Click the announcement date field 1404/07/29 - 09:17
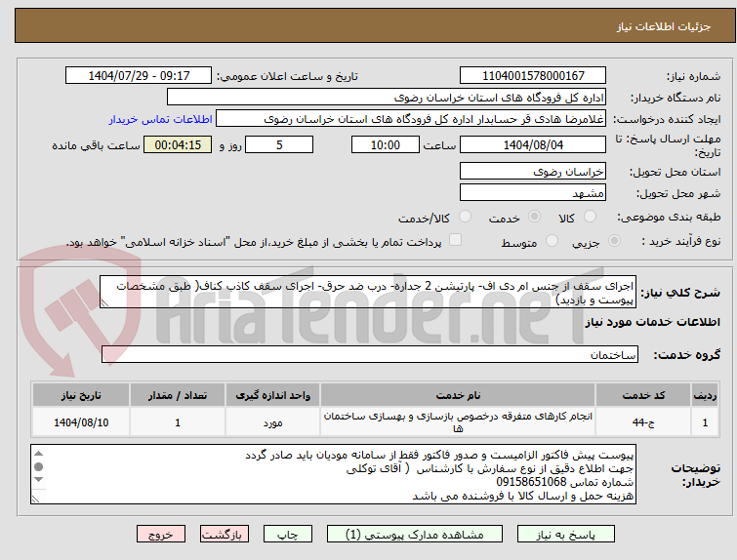 pyautogui.click(x=139, y=75)
